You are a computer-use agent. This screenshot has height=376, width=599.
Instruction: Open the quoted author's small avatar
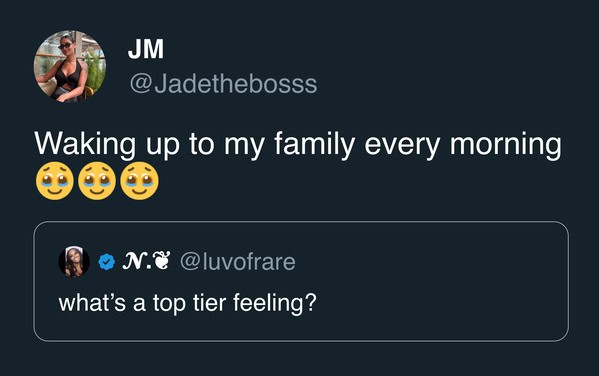(x=74, y=262)
